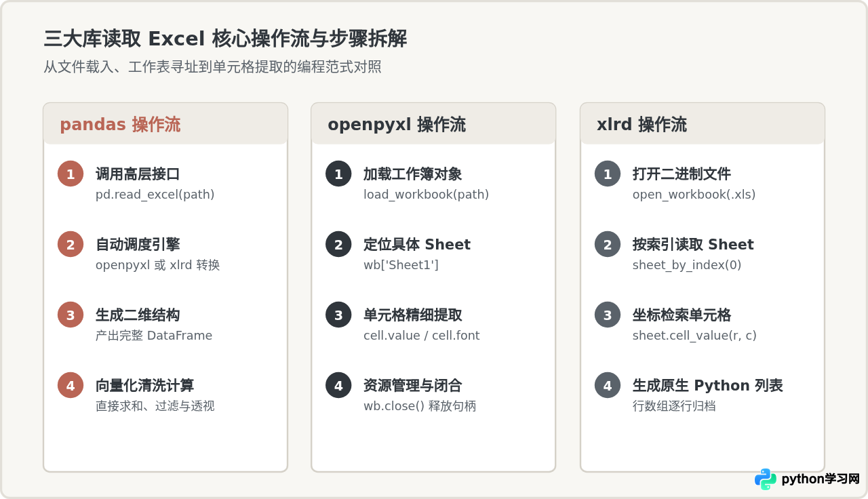The width and height of the screenshot is (868, 499).
Task: Click the 打开二进制文件 step title
Action: click(682, 174)
